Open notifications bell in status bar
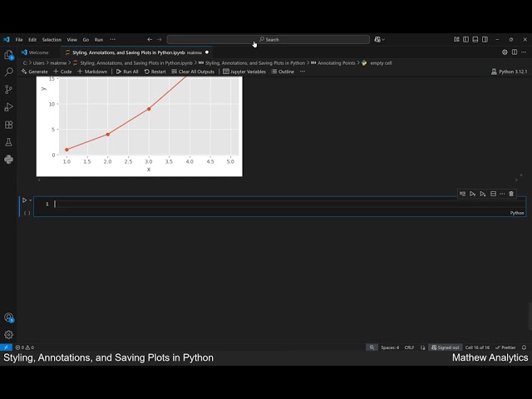Viewport: 532px width, 399px height. (x=524, y=347)
